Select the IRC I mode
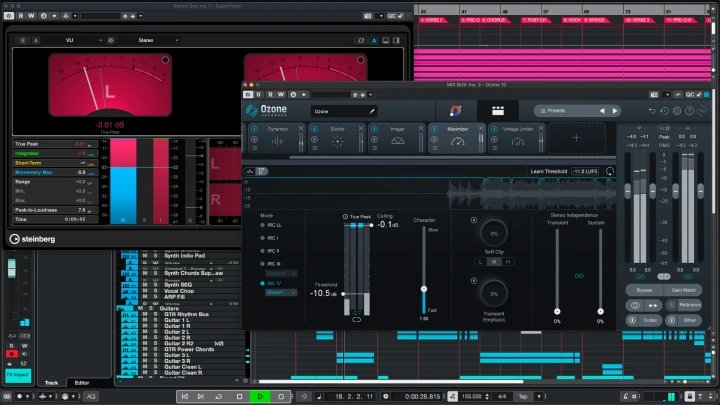 click(270, 238)
